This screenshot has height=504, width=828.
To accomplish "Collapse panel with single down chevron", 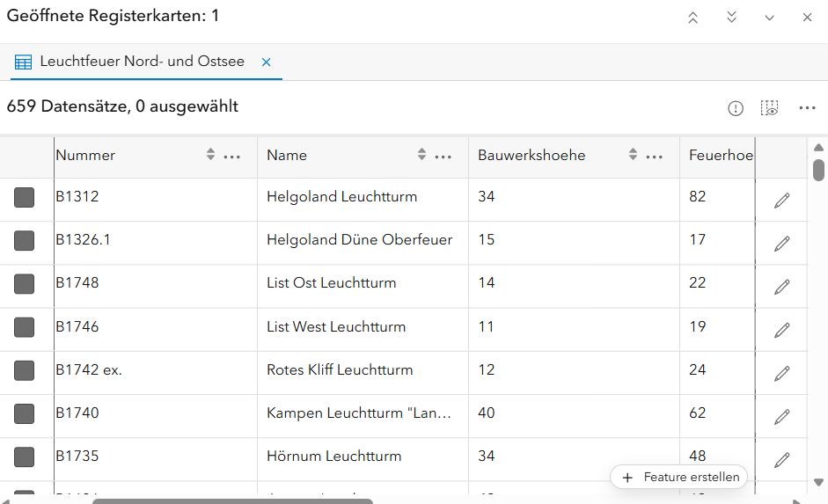I will pyautogui.click(x=769, y=18).
